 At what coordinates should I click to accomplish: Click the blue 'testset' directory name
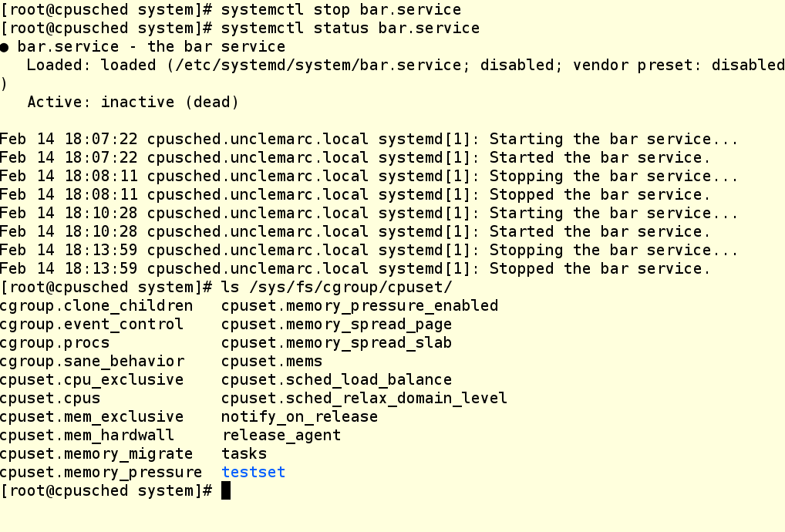(x=254, y=473)
